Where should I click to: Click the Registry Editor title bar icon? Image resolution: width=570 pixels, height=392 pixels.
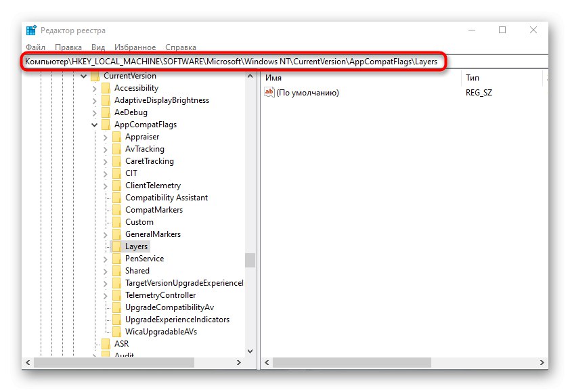(x=31, y=30)
